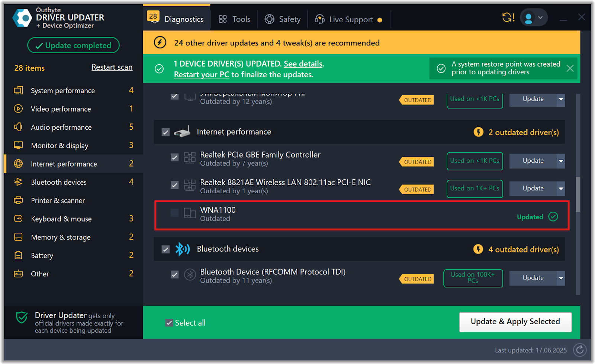Toggle the Bluetooth devices group checkbox

tap(165, 249)
